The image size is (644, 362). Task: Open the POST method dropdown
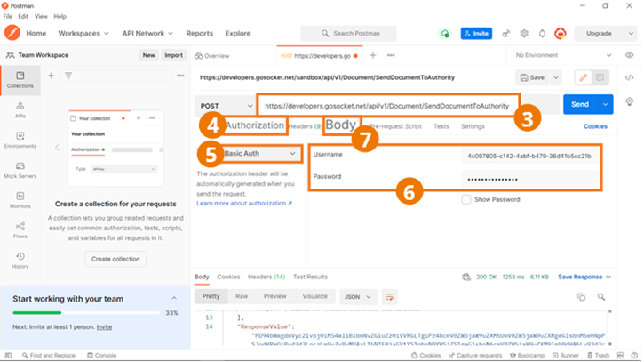pos(226,106)
